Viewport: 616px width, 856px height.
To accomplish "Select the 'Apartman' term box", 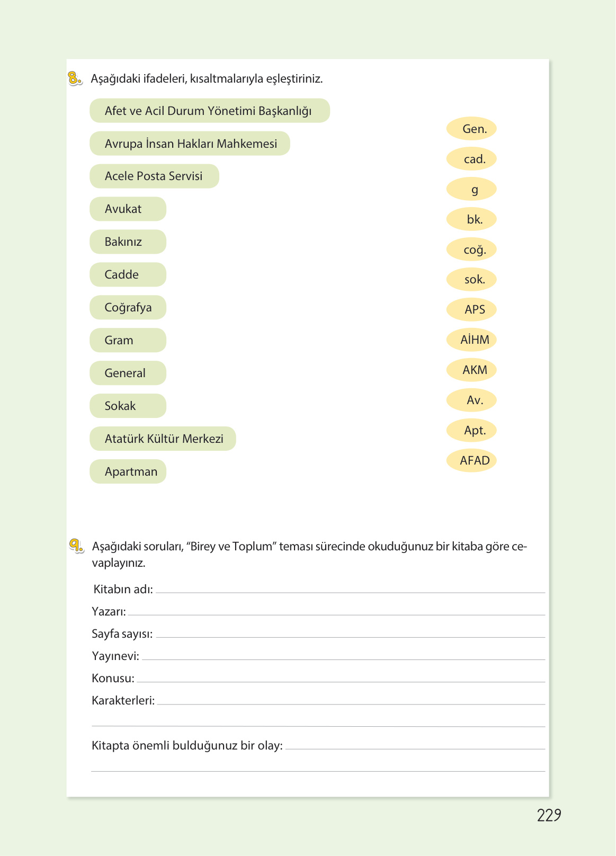I will coord(128,472).
